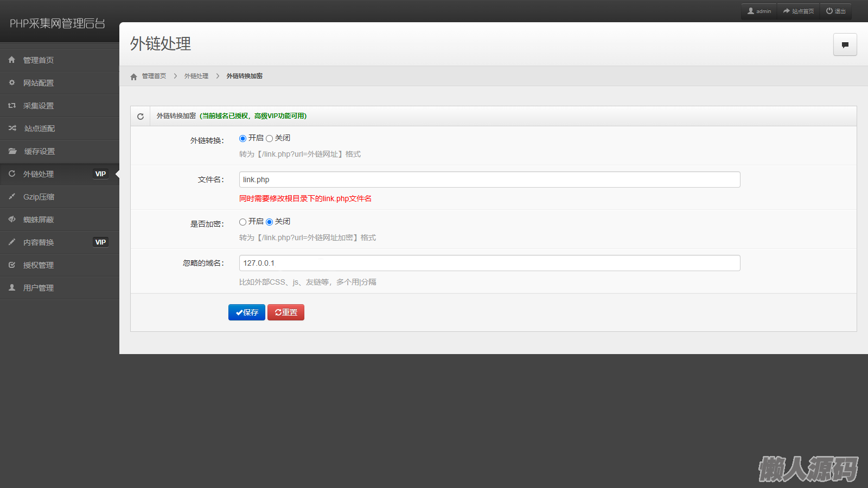The width and height of the screenshot is (868, 488).
Task: Open 用户管理 in the sidebar
Action: 60,288
